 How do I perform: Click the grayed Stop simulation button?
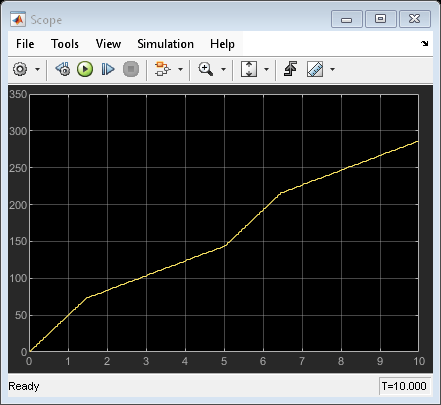pyautogui.click(x=131, y=69)
